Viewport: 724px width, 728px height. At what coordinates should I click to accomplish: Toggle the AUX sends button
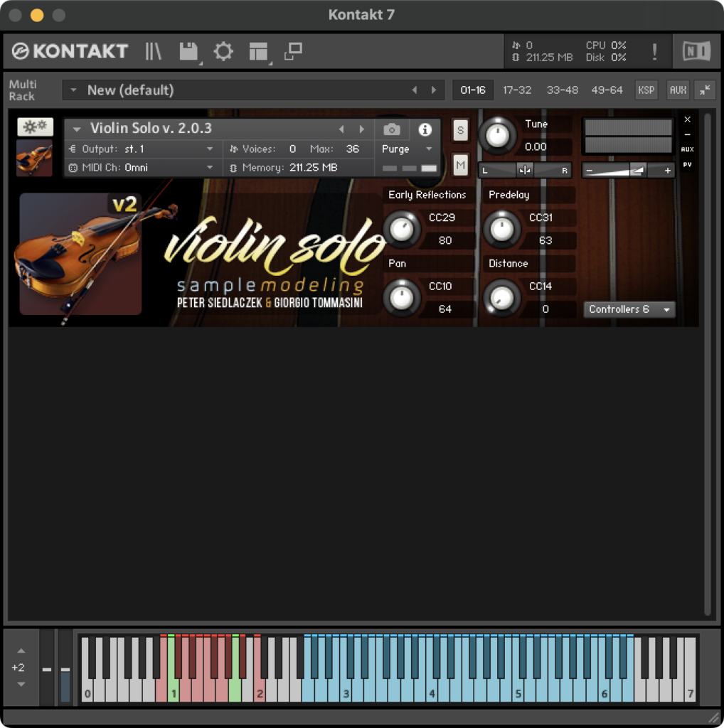coord(678,90)
